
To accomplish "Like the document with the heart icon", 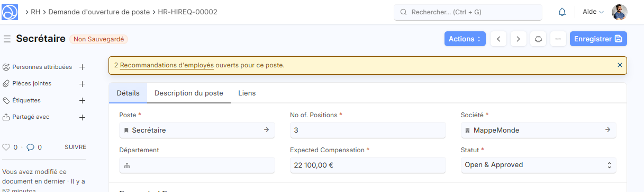I will tap(6, 147).
